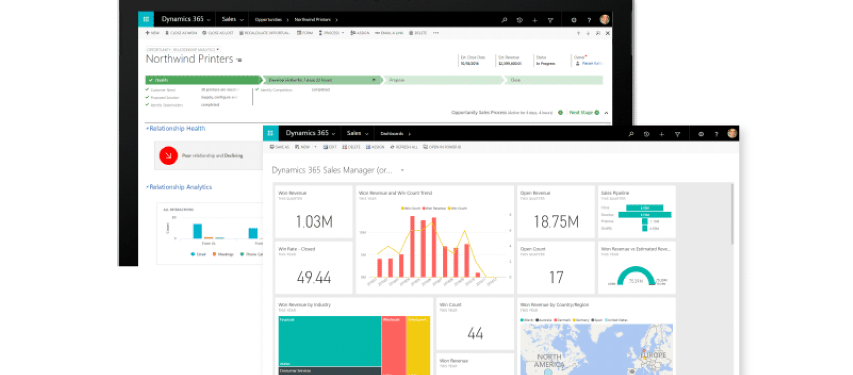
Task: Click Opportunities breadcrumb
Action: 268,20
